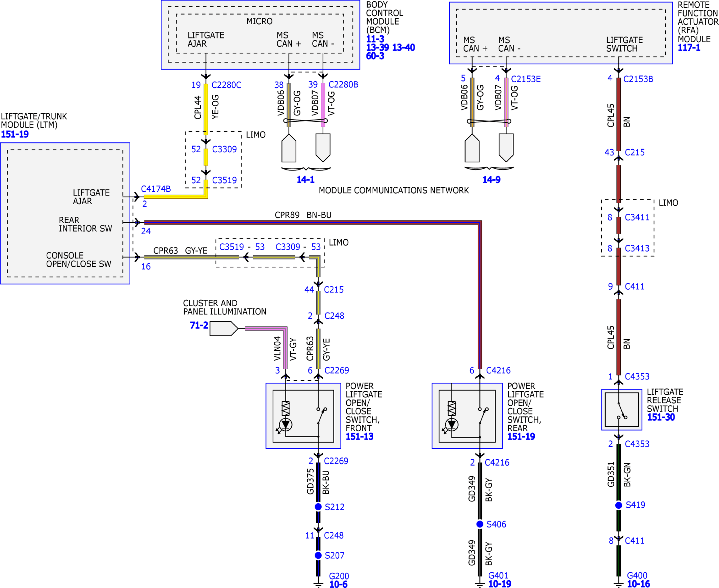
Task: Open the 10-6 ground reference
Action: tap(338, 584)
